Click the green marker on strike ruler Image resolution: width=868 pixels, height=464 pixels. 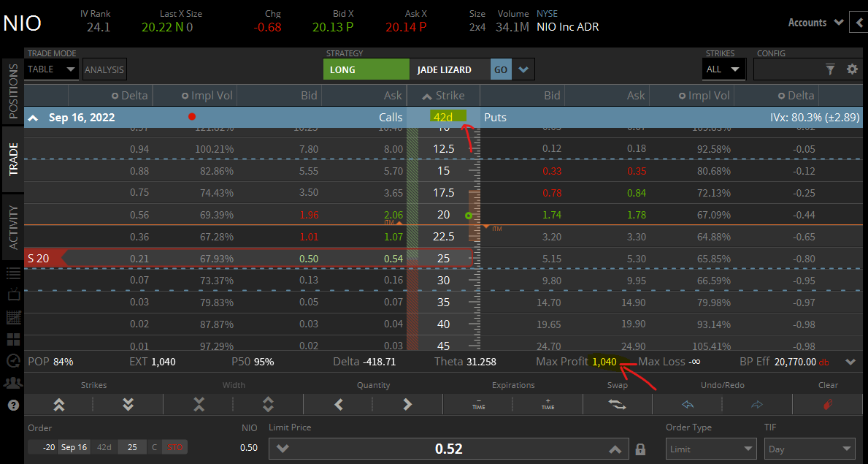point(469,216)
